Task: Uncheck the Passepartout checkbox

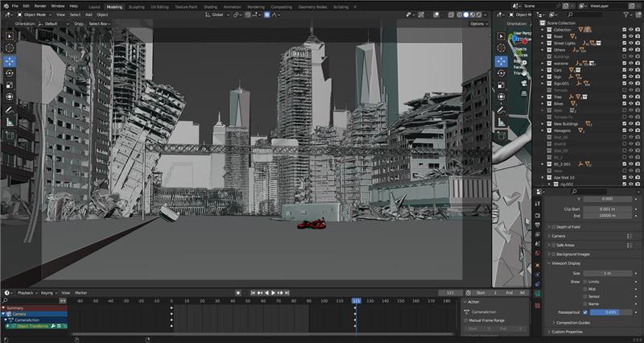Action: [x=585, y=312]
